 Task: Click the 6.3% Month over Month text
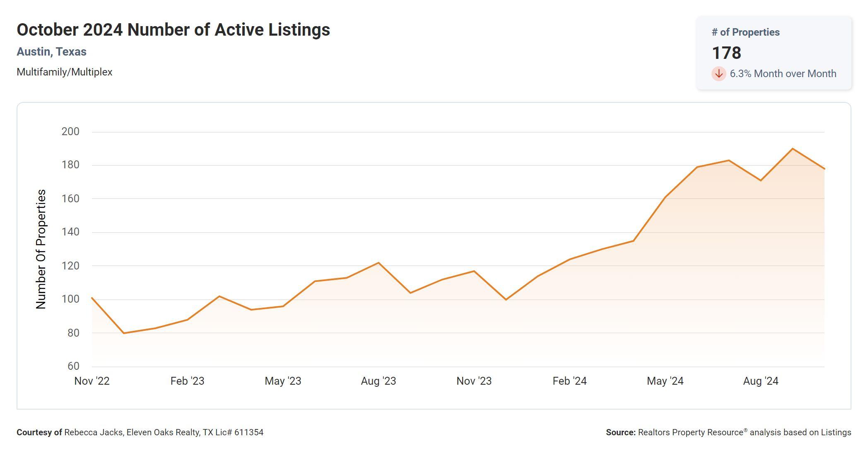[x=783, y=74]
